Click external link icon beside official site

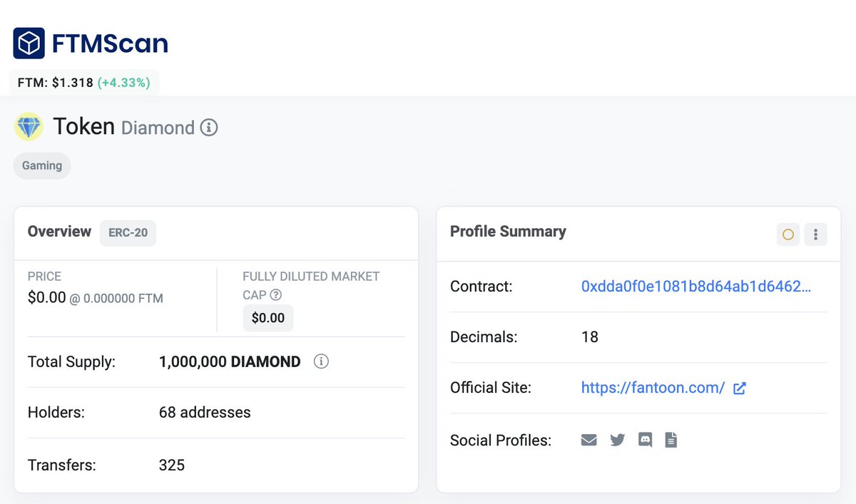click(x=740, y=389)
